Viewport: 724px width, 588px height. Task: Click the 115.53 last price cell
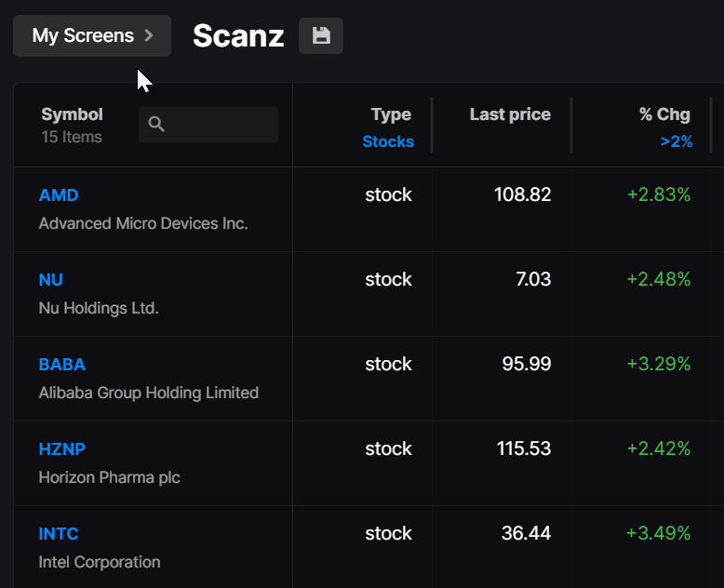coord(524,448)
